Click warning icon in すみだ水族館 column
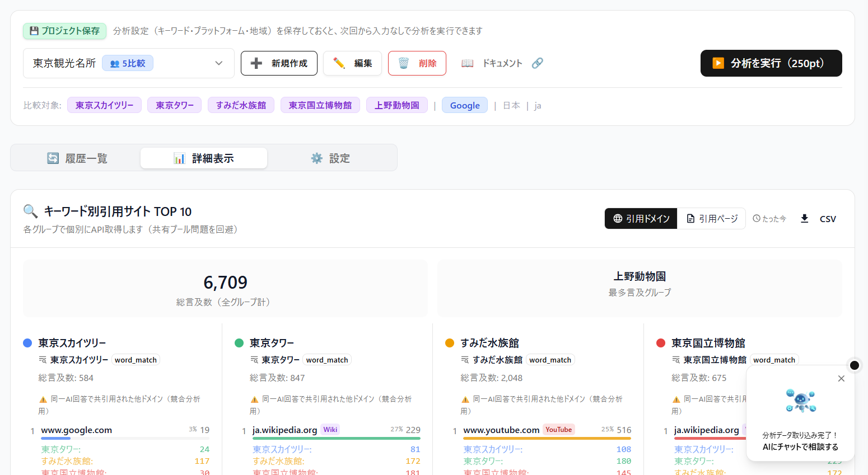This screenshot has height=475, width=868. [x=465, y=399]
